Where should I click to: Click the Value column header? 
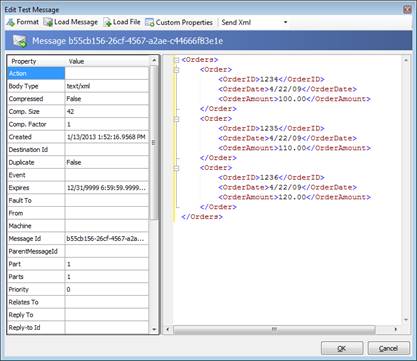[x=107, y=61]
